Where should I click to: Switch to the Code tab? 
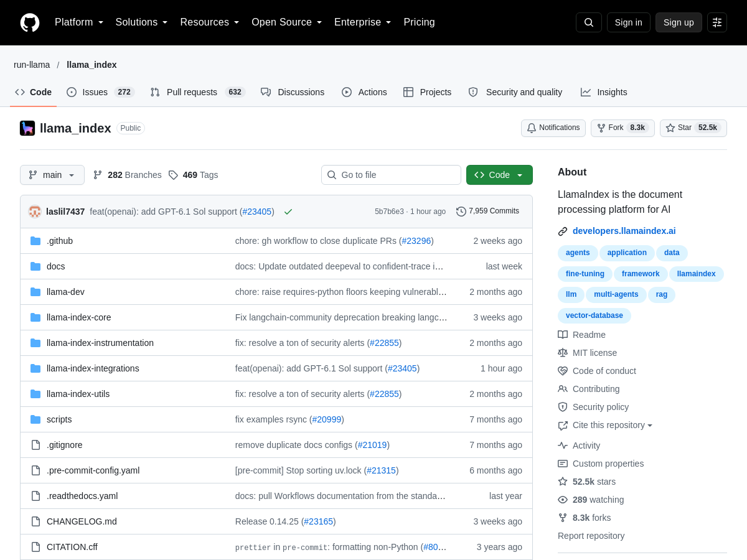(34, 92)
